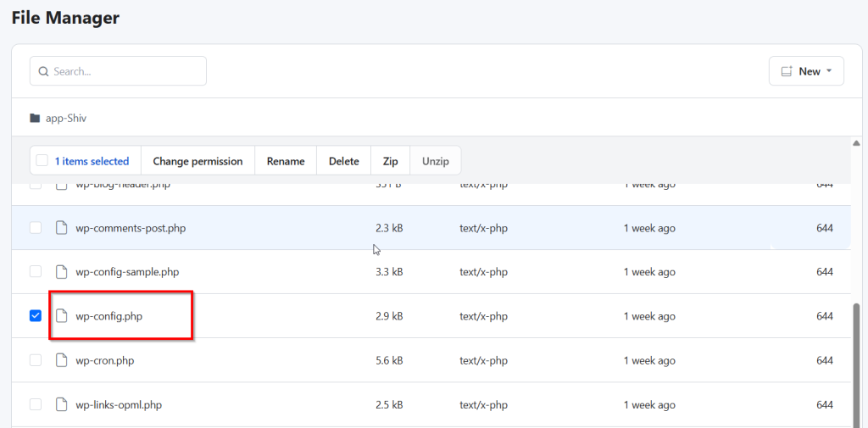Click the vertical scrollbar thumb
868x428 pixels.
coord(856,364)
